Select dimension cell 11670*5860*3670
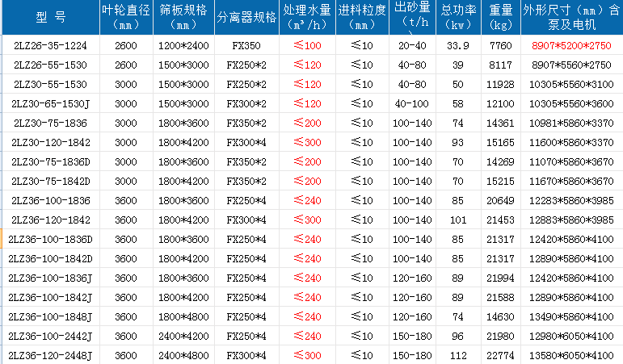 [x=572, y=181]
